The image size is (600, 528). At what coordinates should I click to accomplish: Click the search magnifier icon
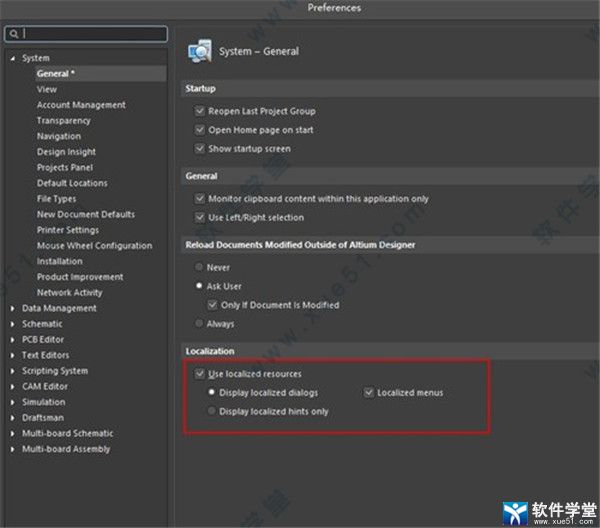coord(14,34)
